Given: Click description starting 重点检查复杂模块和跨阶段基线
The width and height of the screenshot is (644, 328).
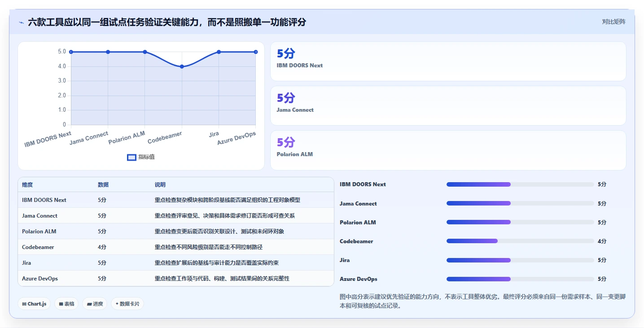Looking at the screenshot, I should tap(228, 200).
